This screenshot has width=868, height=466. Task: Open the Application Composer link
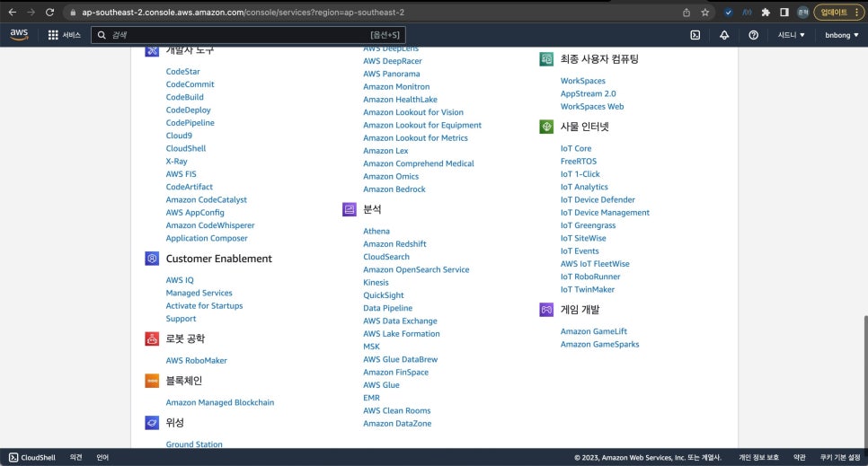click(207, 238)
